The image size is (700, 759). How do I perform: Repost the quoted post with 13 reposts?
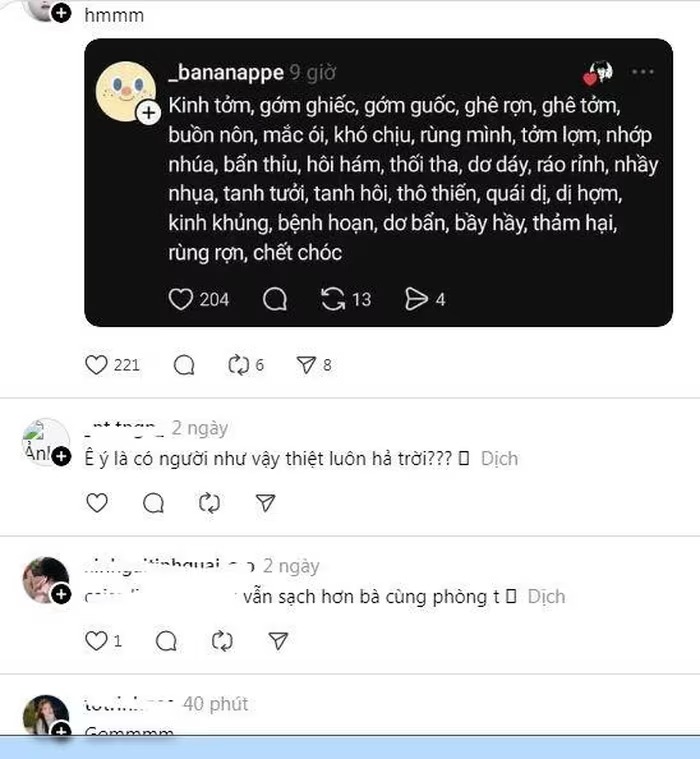pos(333,299)
